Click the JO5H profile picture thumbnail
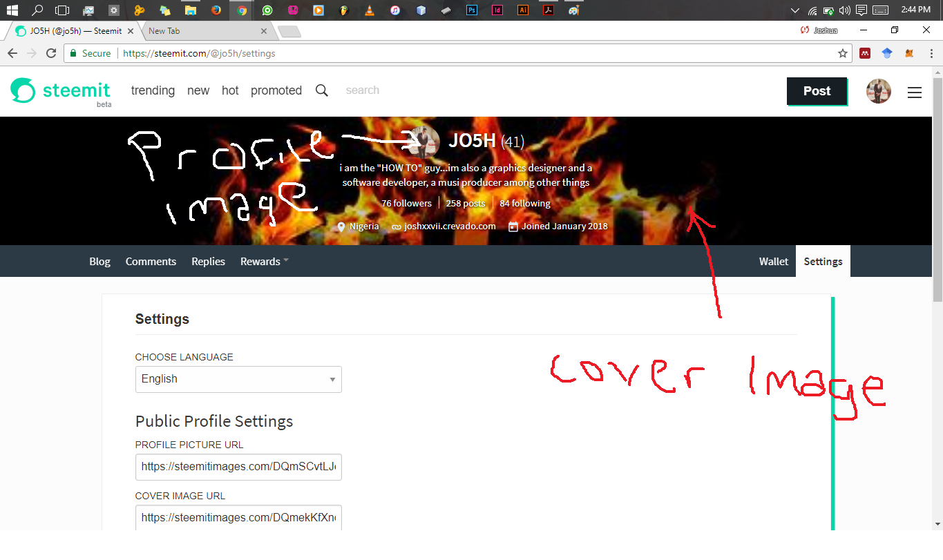943x560 pixels. click(423, 142)
